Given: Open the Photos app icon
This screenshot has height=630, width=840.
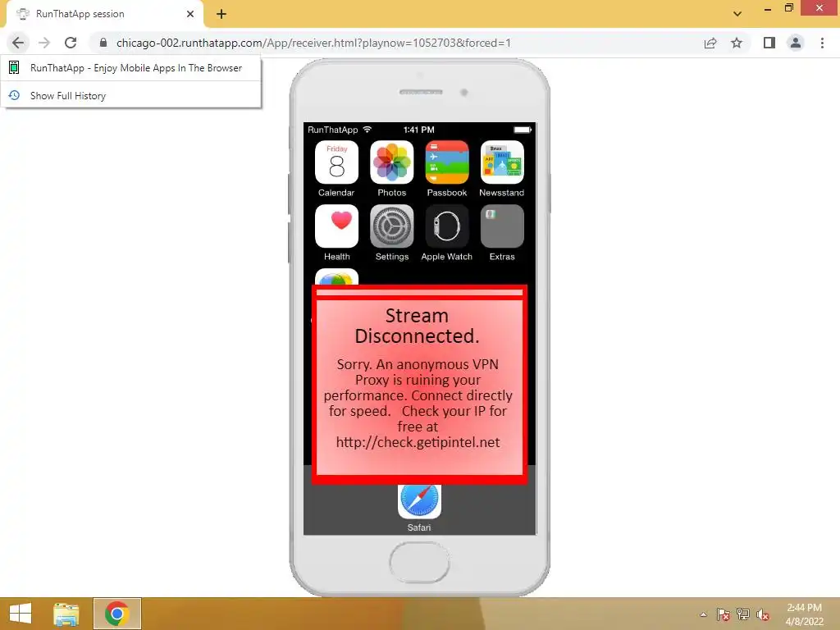Looking at the screenshot, I should 391,162.
